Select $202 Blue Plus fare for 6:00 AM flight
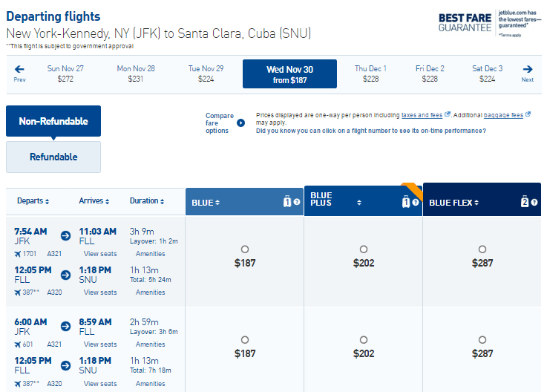547x392 pixels. pos(364,339)
